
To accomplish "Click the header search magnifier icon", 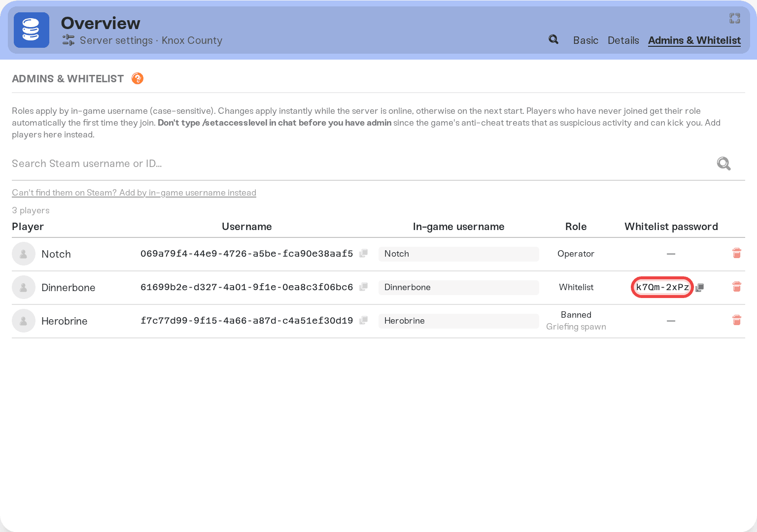I will [x=553, y=39].
